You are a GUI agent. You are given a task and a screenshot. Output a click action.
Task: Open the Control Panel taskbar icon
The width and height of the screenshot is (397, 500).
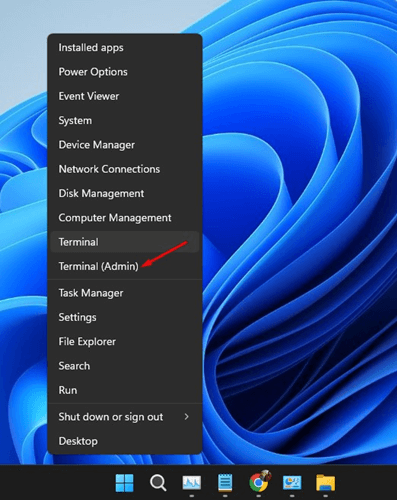(292, 483)
